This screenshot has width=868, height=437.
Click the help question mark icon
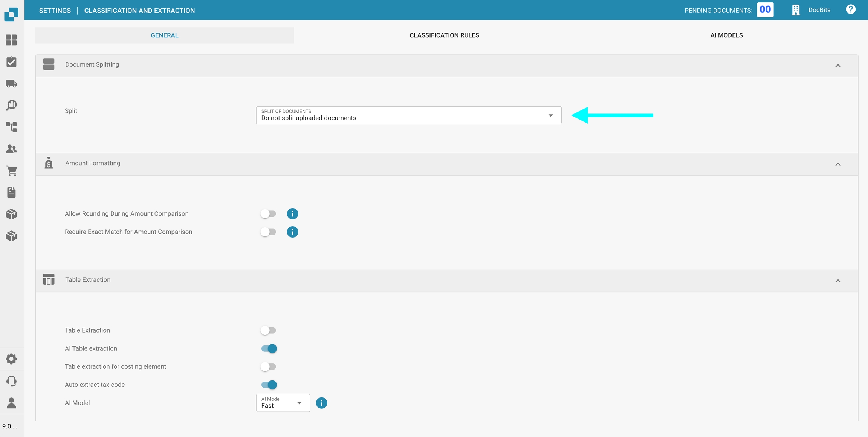[x=850, y=9]
